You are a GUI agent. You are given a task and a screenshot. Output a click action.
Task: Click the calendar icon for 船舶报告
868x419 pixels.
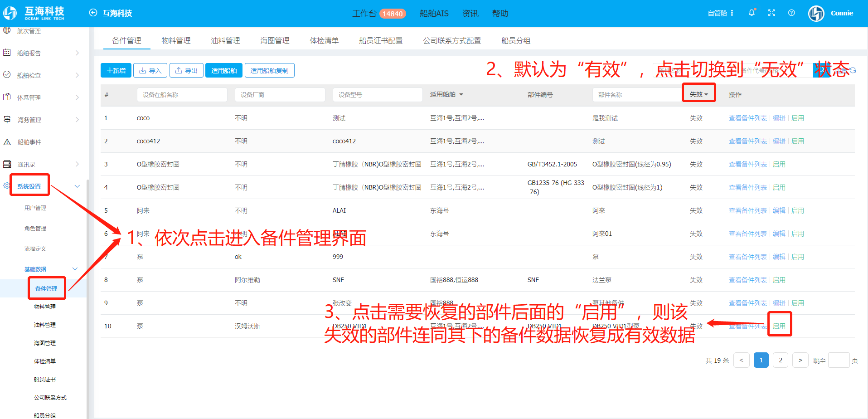(x=7, y=53)
